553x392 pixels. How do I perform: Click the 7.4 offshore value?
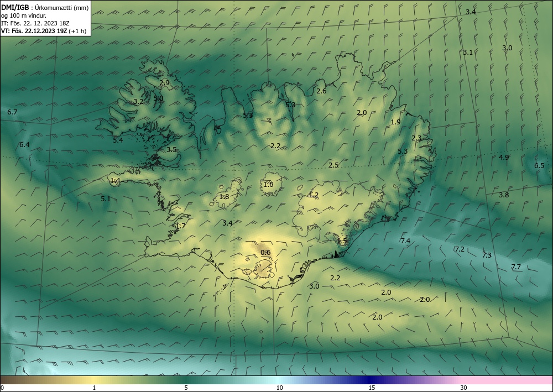[405, 241]
